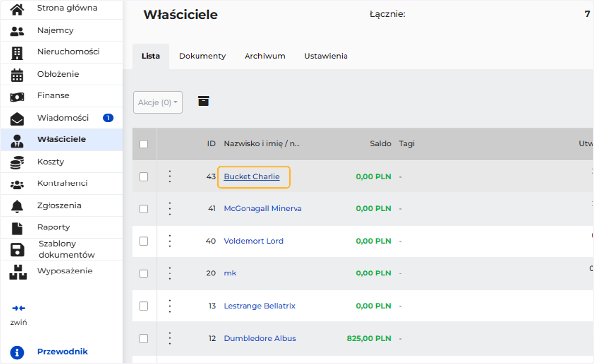Check the box for McGonagall Minerva row
Image resolution: width=594 pixels, height=364 pixels.
(144, 209)
